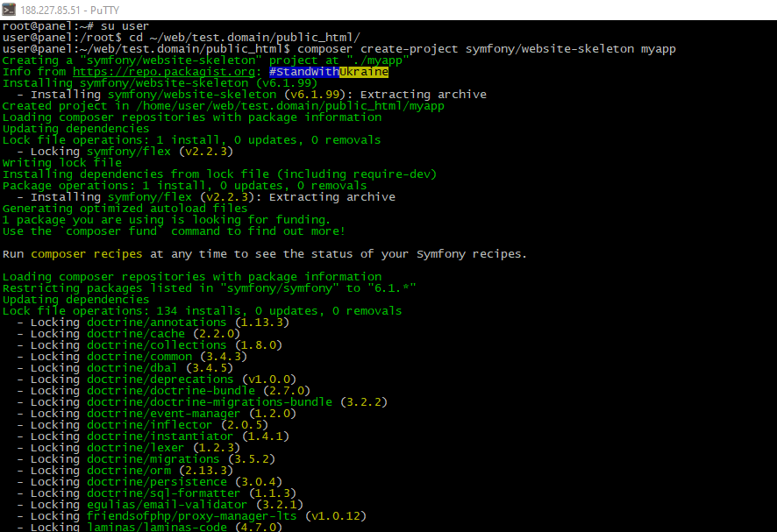Click the yellow highlighted Ukraine text
This screenshot has width=777, height=532.
[x=364, y=72]
